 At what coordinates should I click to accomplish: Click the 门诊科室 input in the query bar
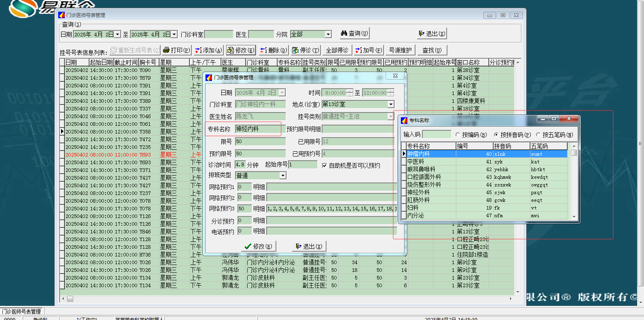pyautogui.click(x=218, y=34)
